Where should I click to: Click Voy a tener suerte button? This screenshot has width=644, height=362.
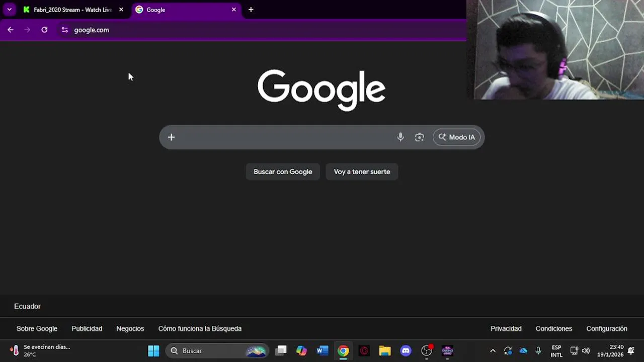coord(362,171)
